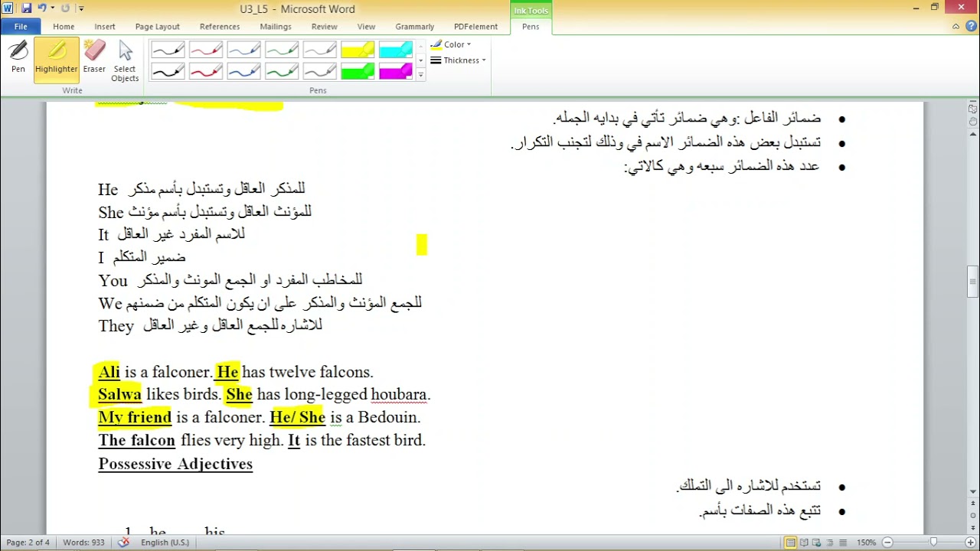This screenshot has height=551, width=980.
Task: Undo the last action
Action: pyautogui.click(x=43, y=8)
